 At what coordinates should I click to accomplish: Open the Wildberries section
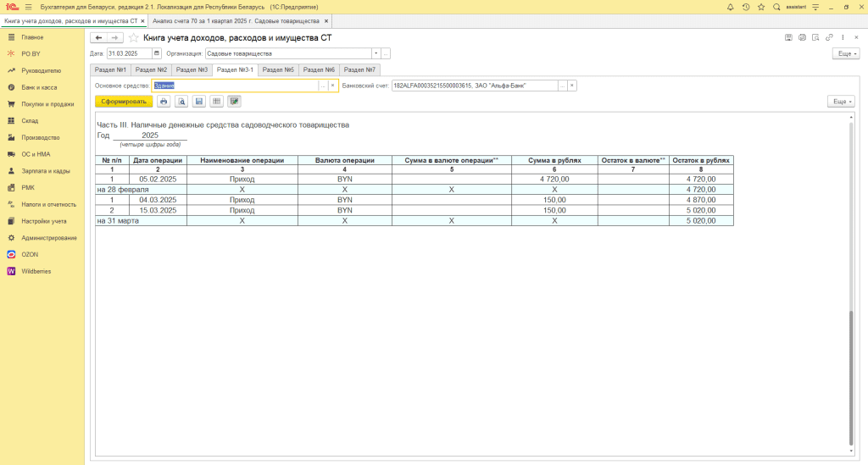pos(42,272)
